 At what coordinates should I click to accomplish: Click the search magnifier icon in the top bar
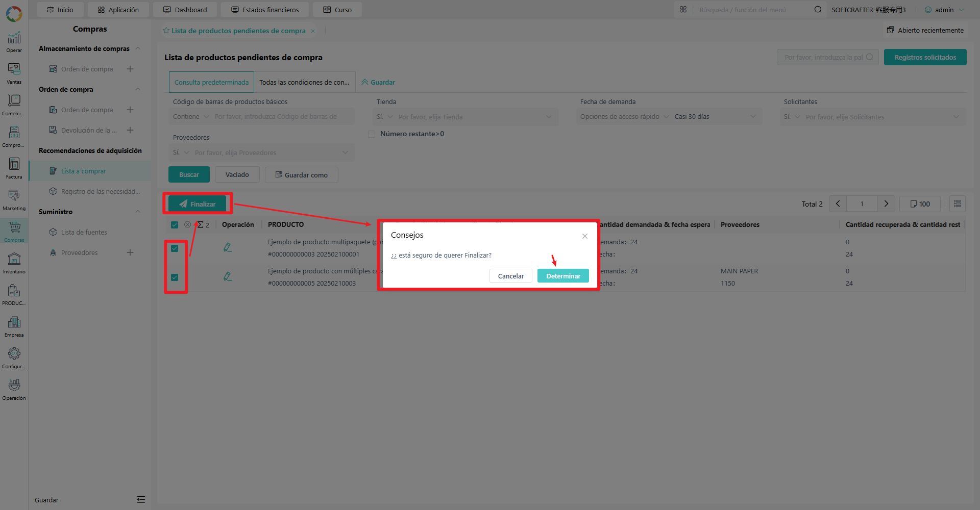pos(818,9)
